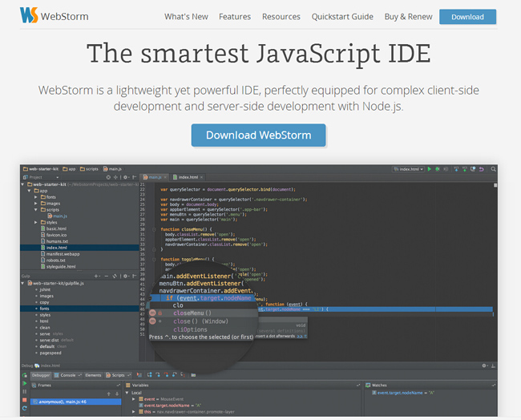Viewport: 521px width, 420px height.
Task: Switch to the main.js editor tab
Action: [152, 177]
